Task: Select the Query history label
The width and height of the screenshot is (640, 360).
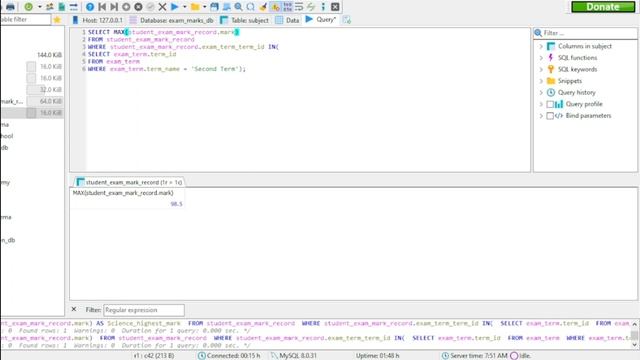Action: coord(577,93)
